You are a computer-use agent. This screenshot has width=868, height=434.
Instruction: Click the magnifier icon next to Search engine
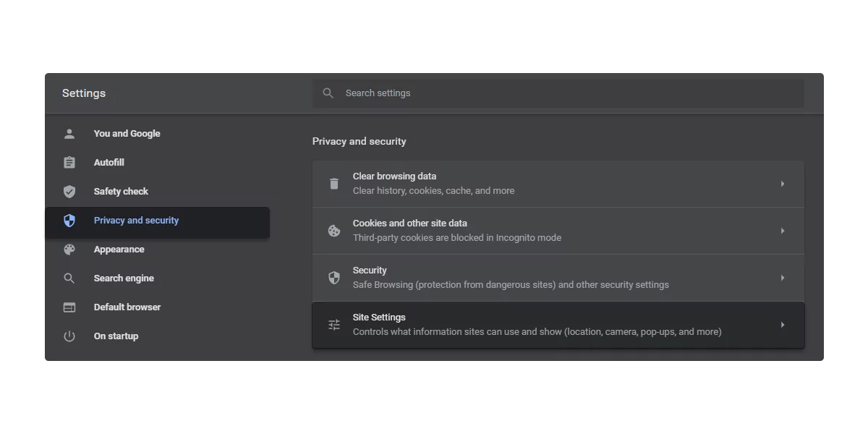point(69,278)
